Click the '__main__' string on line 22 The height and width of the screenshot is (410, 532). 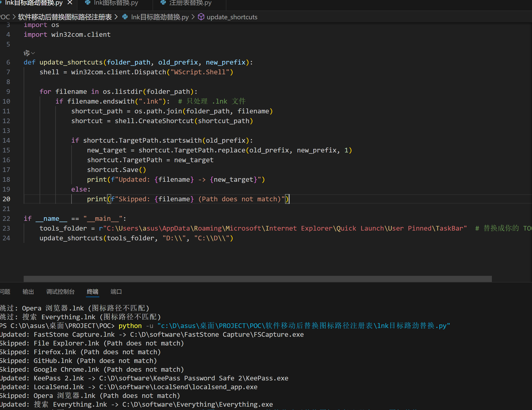[103, 218]
